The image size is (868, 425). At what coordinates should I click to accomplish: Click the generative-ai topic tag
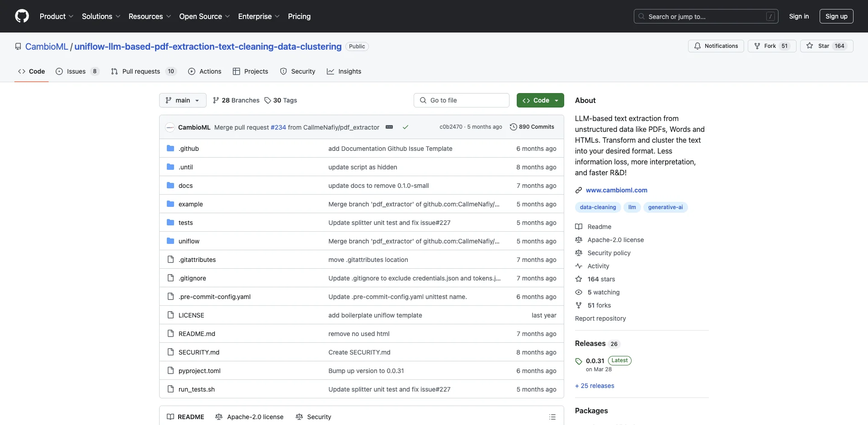[x=665, y=207]
